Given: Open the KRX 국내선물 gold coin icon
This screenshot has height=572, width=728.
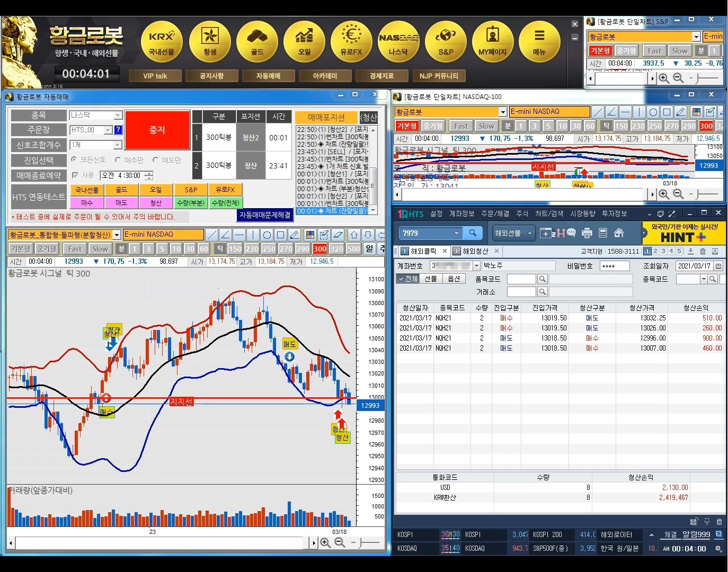Looking at the screenshot, I should pyautogui.click(x=162, y=42).
